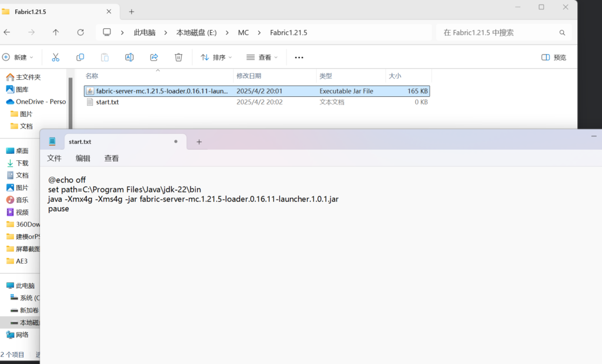Image resolution: width=602 pixels, height=364 pixels.
Task: Click the Copy icon in toolbar
Action: click(80, 57)
